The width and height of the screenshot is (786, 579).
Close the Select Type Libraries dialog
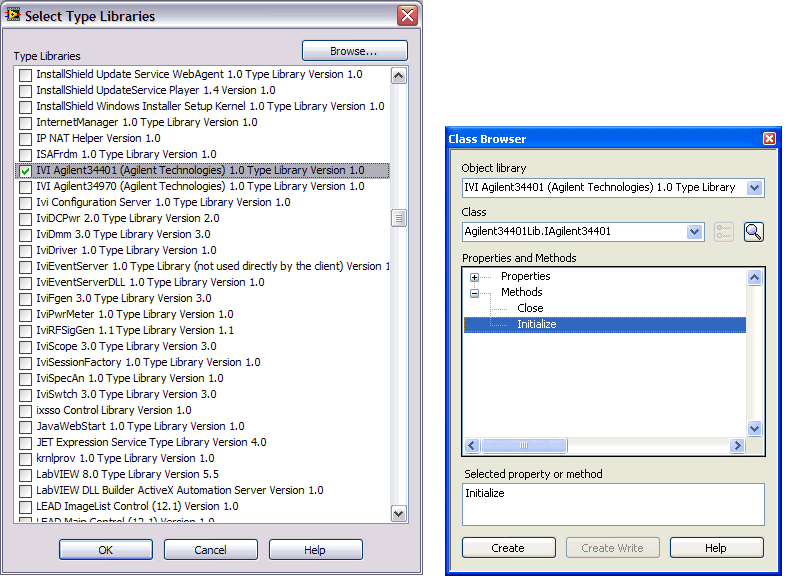406,16
